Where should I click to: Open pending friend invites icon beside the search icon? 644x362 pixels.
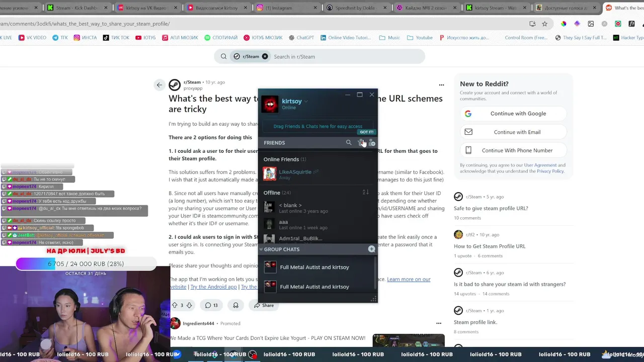361,143
